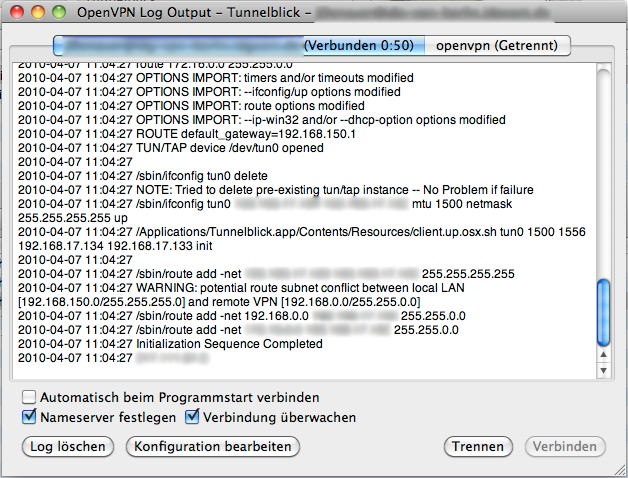Click the window resize grip corner
The height and width of the screenshot is (478, 628).
(620, 470)
